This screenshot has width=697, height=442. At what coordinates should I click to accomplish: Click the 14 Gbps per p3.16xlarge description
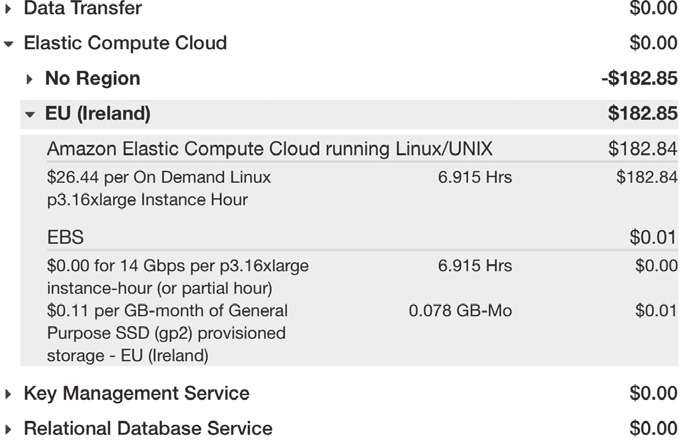pos(177,276)
